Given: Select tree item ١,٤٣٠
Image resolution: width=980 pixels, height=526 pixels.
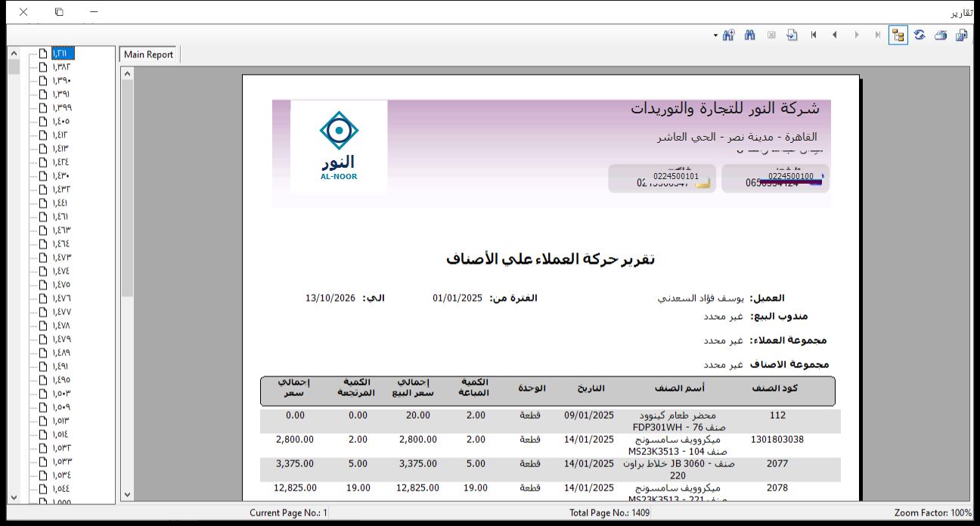Looking at the screenshot, I should pyautogui.click(x=61, y=176).
